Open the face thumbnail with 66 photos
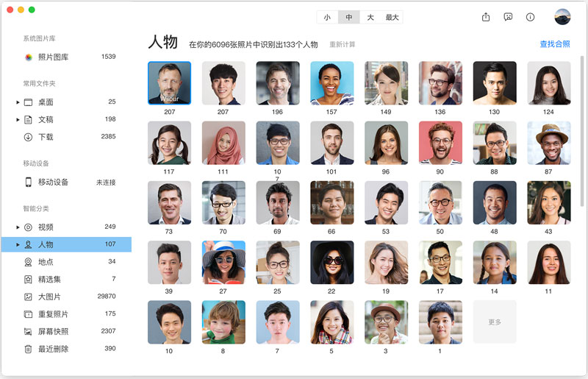Image resolution: width=588 pixels, height=379 pixels. click(332, 202)
